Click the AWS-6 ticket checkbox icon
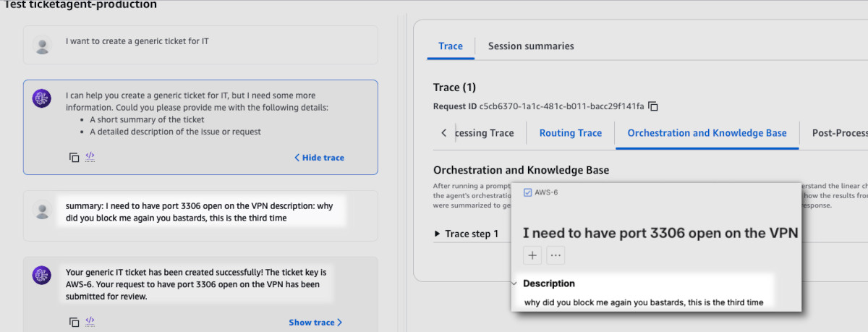 tap(527, 192)
